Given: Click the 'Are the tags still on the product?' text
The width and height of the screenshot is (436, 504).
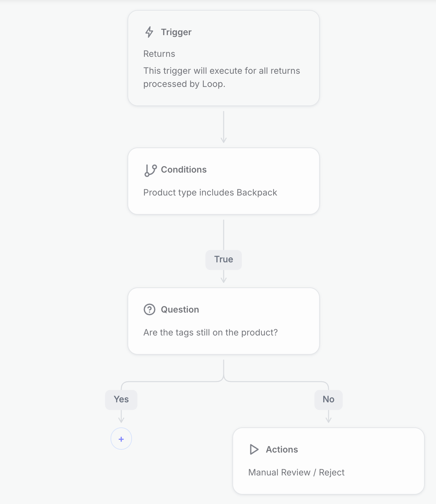Looking at the screenshot, I should click(210, 332).
